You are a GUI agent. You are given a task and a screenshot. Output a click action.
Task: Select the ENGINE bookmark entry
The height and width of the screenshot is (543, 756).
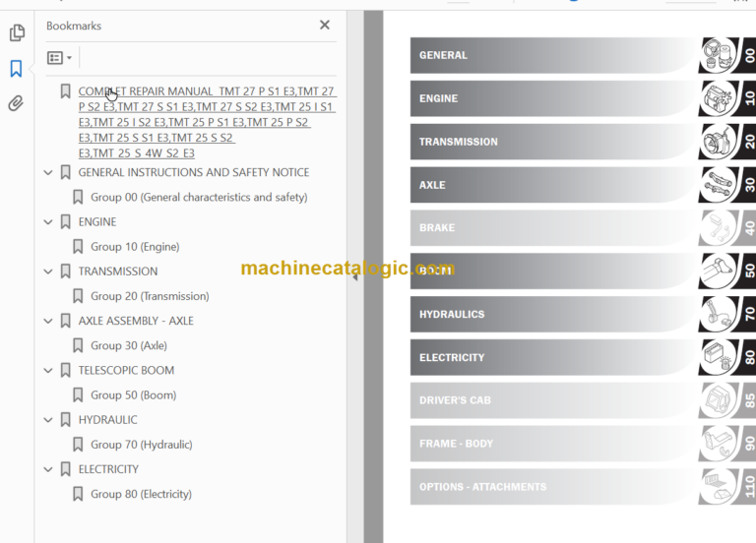point(97,222)
